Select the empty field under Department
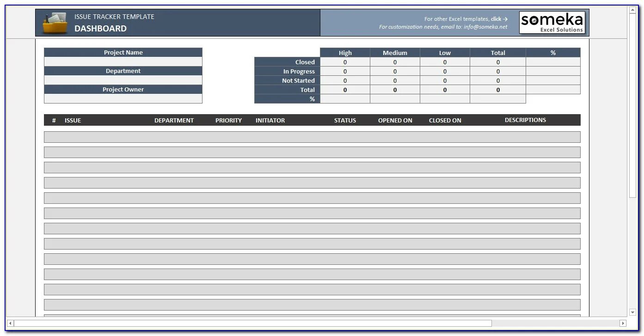Viewport: 644px width, 336px height. point(123,80)
